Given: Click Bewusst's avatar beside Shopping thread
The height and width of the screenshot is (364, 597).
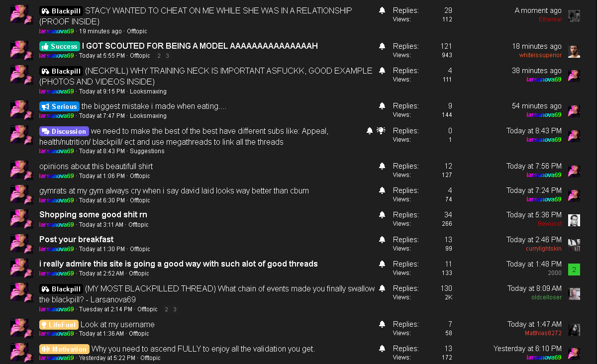Looking at the screenshot, I should [x=574, y=220].
